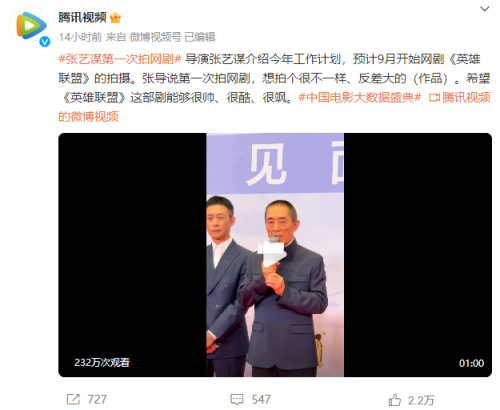Click the crown VIP badge beside username
Screen dimensions: 500x410
point(115,17)
